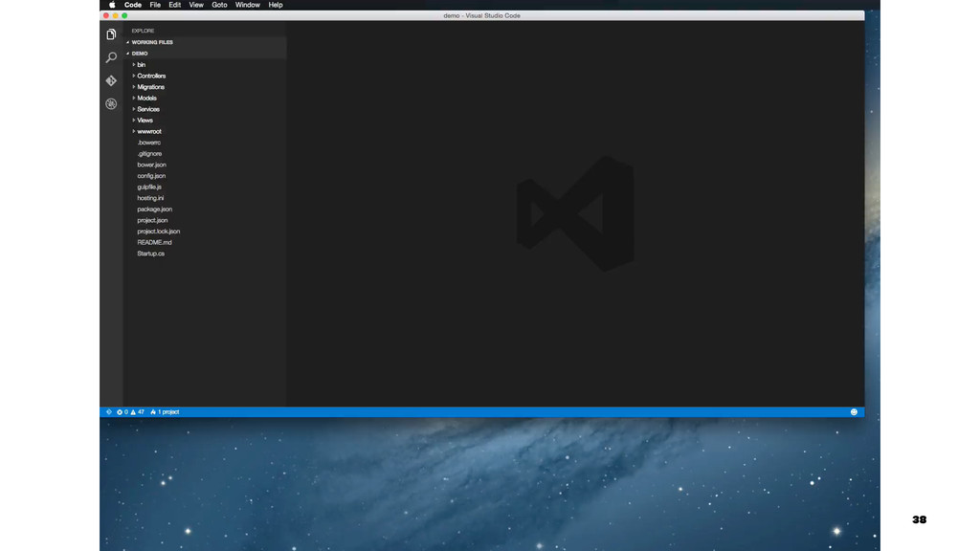Open the hosting.ini file
Screen dimensions: 980x551
point(150,198)
